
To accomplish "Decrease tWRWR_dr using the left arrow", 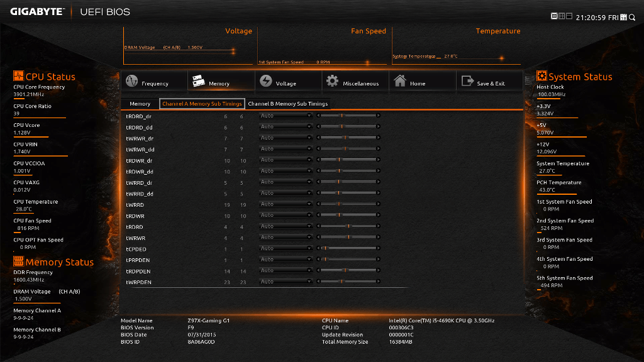I will click(318, 138).
